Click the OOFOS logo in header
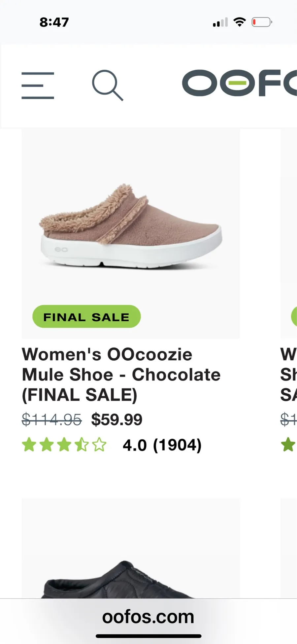297x644 pixels. 240,83
